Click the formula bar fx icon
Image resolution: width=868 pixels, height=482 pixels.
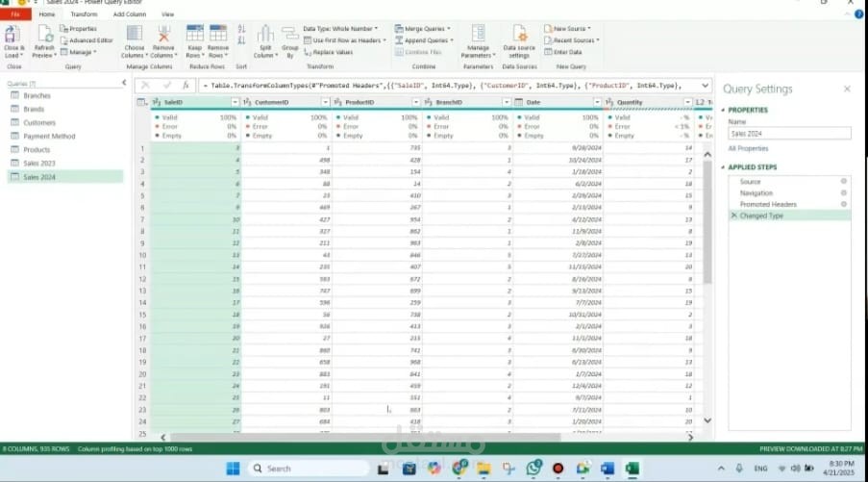pyautogui.click(x=186, y=86)
